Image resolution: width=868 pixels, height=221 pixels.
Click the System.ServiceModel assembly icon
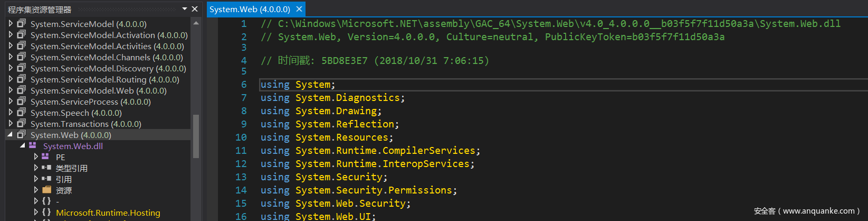pos(21,24)
